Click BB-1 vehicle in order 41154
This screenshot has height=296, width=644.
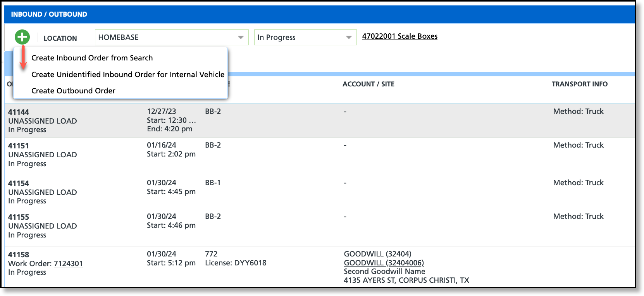pos(213,182)
